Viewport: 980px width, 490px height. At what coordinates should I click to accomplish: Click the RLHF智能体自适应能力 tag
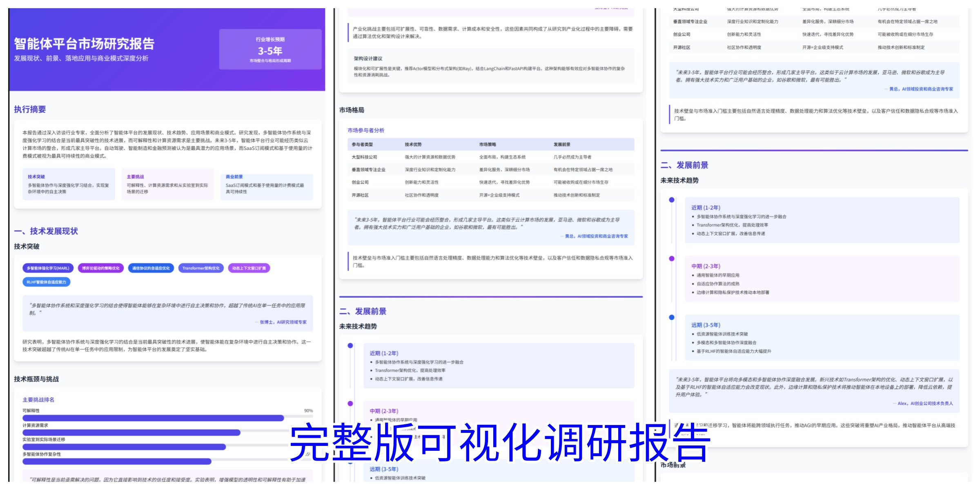[x=46, y=282]
